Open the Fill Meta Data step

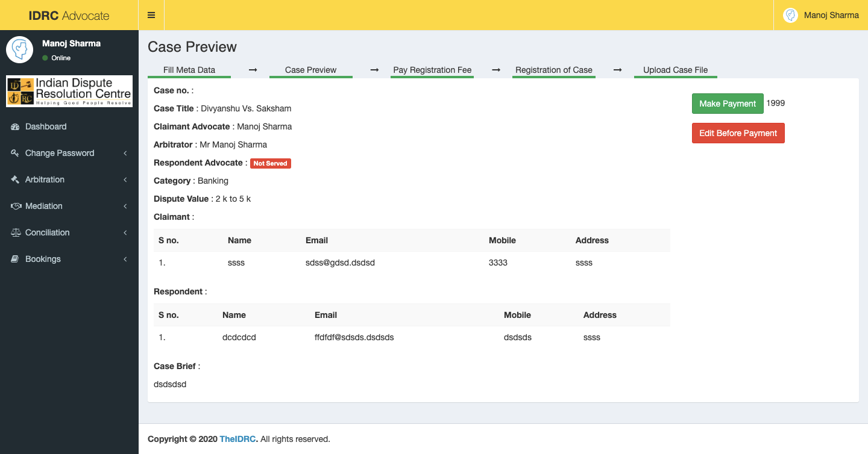click(x=189, y=70)
